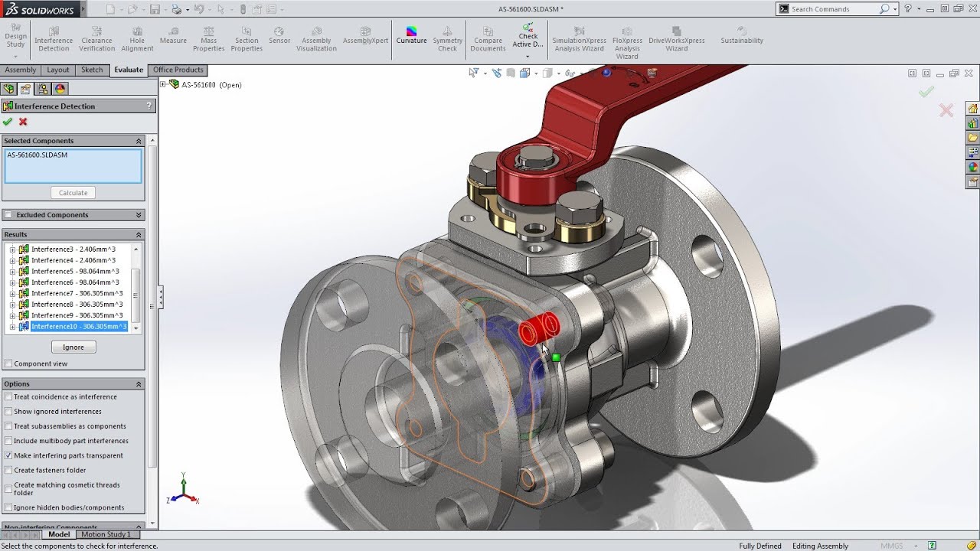Open the ConfigurationManager tab icon
This screenshot has width=980, height=551.
tap(44, 89)
